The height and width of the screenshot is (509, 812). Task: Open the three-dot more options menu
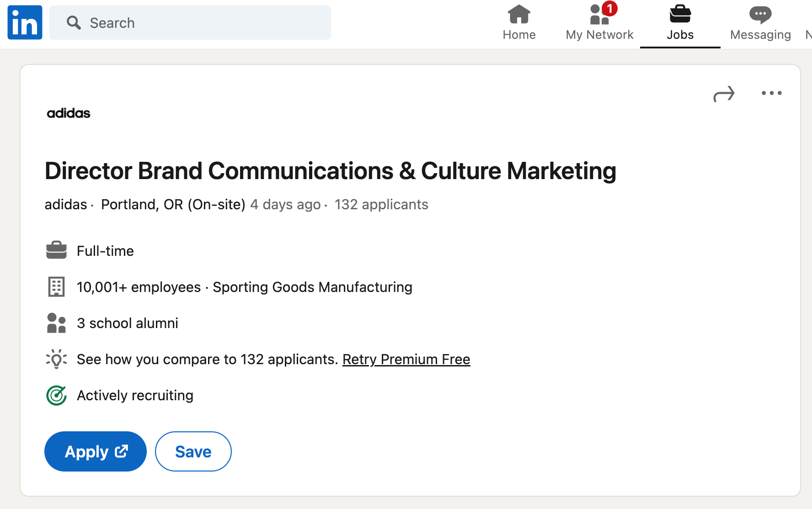point(771,93)
